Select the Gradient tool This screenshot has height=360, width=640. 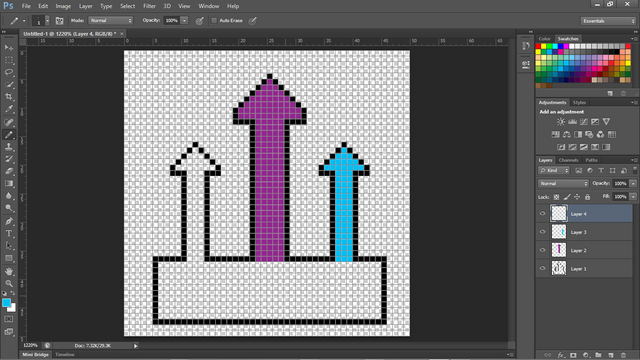9,184
